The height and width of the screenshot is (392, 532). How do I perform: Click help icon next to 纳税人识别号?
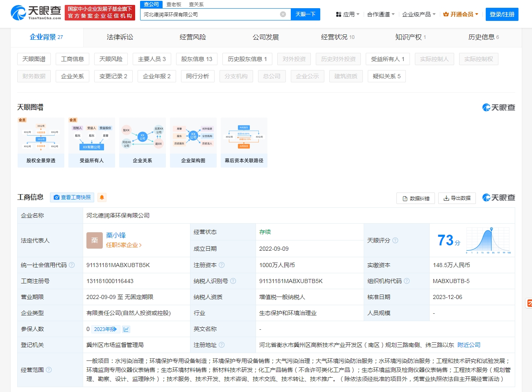pos(233,281)
